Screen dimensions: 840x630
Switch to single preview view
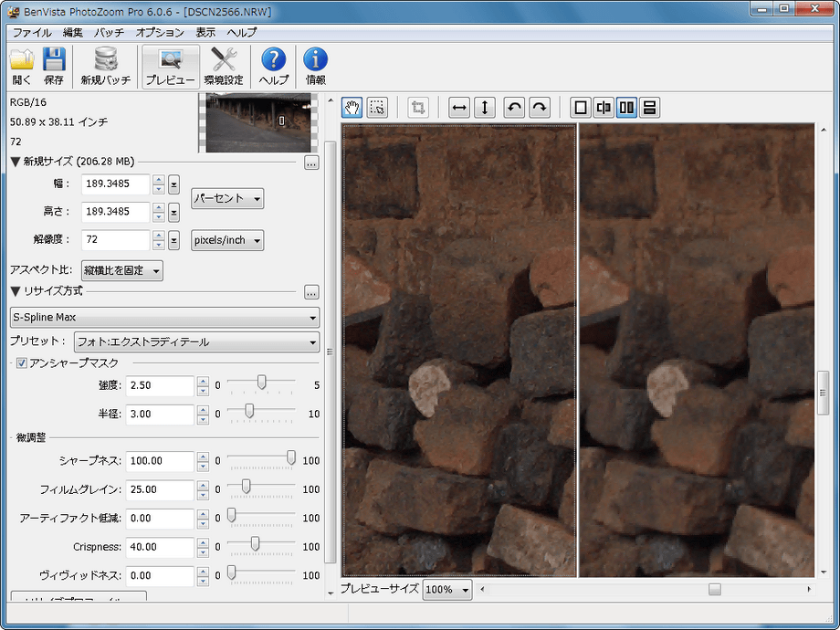(580, 107)
